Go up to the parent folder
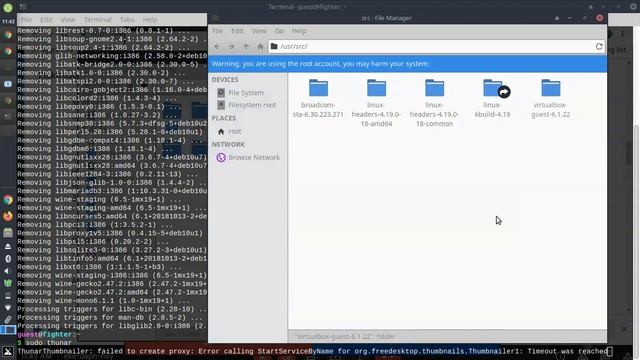640x360 pixels. pos(246,47)
